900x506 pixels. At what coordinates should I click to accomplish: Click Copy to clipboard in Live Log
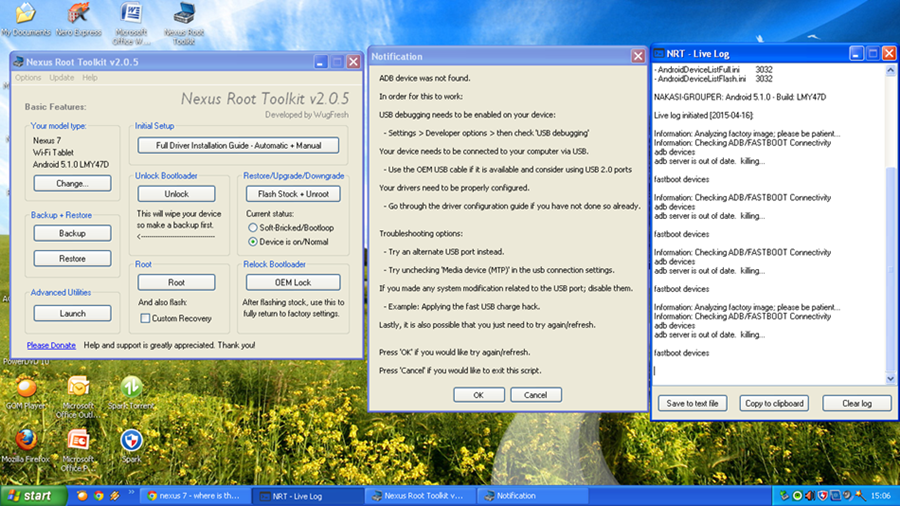pyautogui.click(x=774, y=403)
